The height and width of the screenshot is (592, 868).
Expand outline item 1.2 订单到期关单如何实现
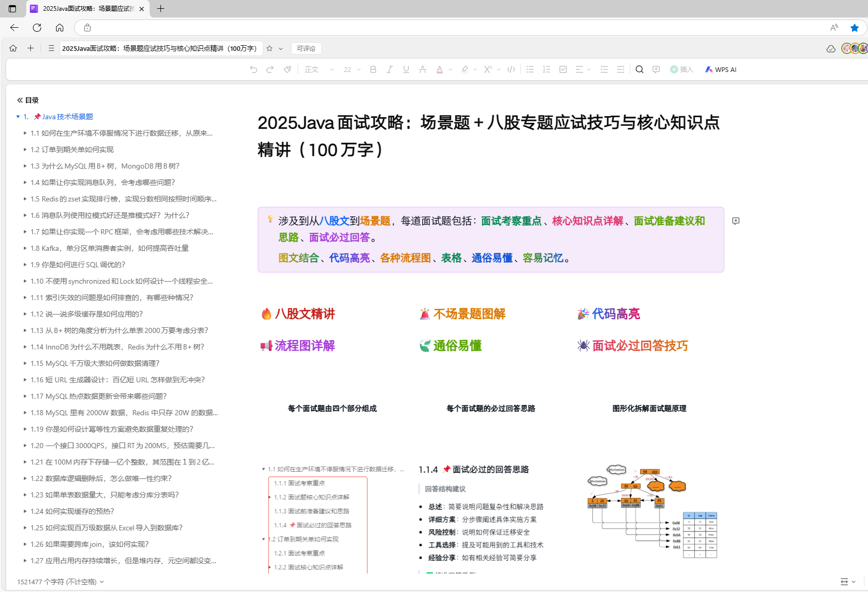(25, 150)
